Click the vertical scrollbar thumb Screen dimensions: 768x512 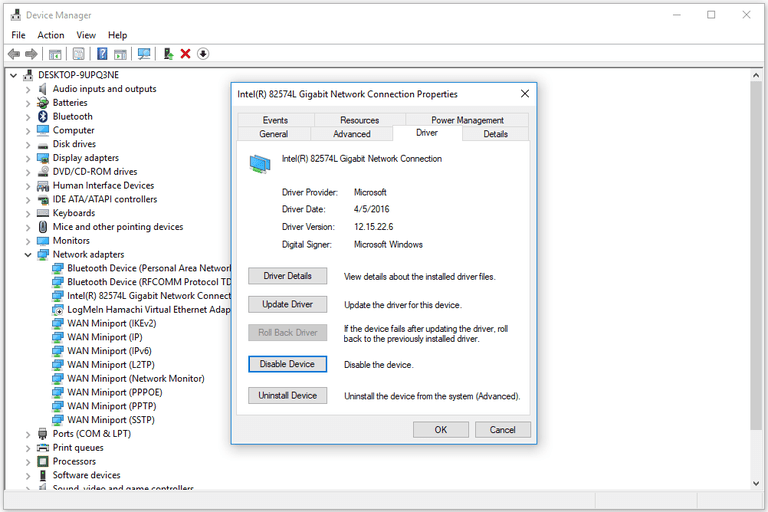[x=756, y=256]
